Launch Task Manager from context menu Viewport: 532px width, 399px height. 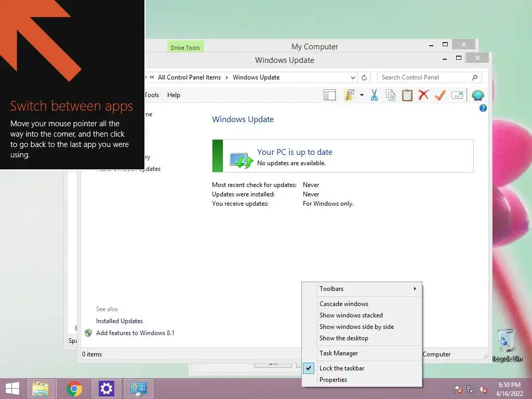click(362, 353)
